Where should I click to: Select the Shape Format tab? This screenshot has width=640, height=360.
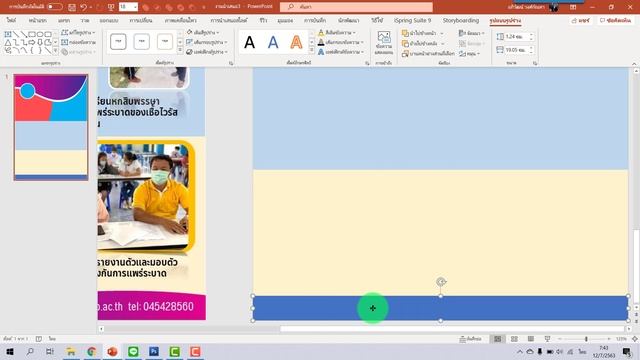(x=505, y=20)
